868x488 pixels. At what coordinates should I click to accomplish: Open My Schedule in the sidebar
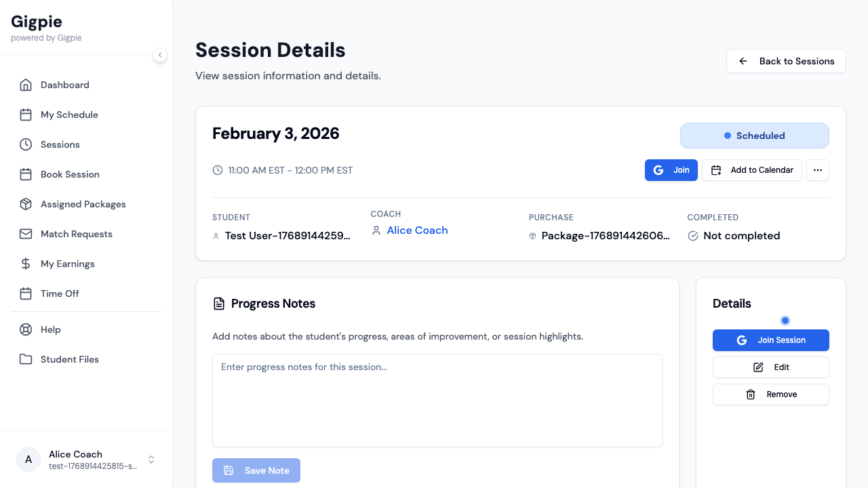[x=69, y=115]
